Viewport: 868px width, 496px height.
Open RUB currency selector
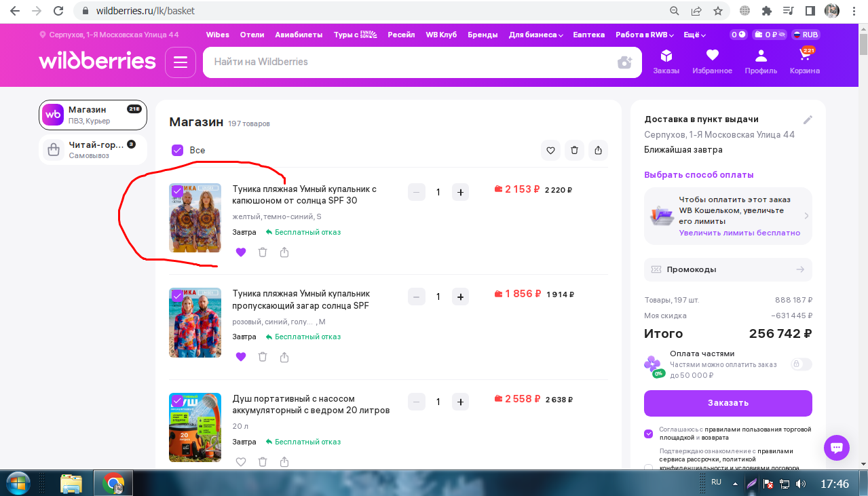tap(805, 35)
